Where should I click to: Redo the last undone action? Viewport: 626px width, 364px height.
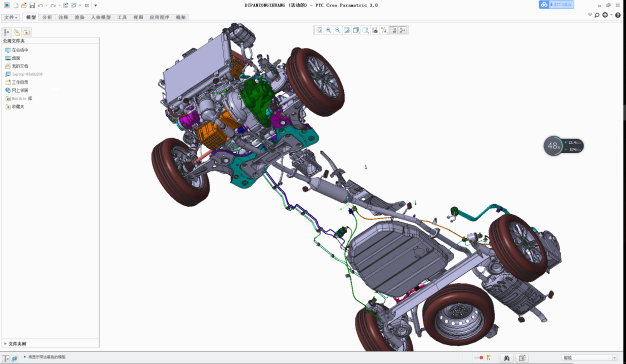tap(53, 6)
